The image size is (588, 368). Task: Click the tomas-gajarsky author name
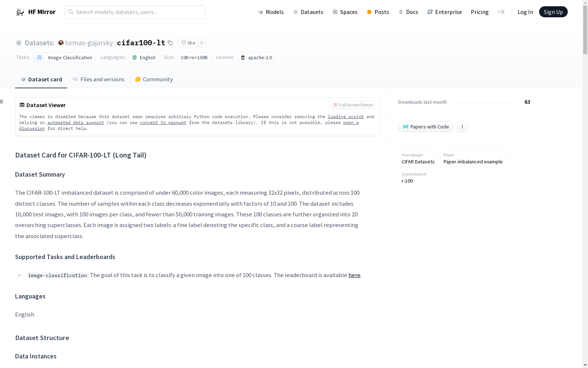pos(89,43)
